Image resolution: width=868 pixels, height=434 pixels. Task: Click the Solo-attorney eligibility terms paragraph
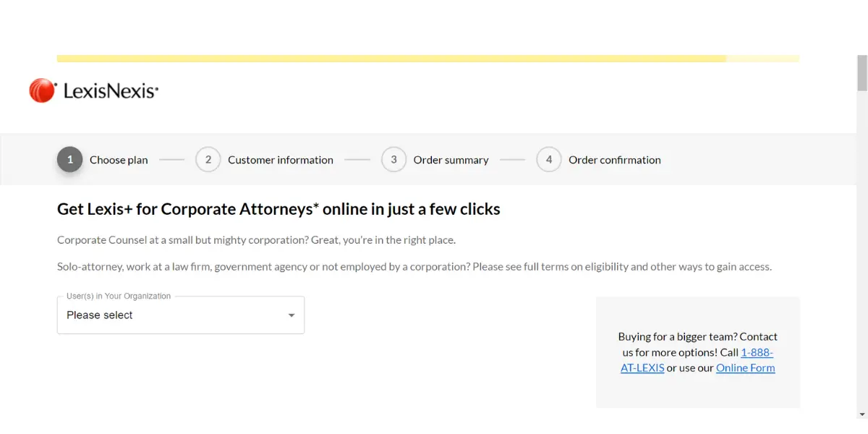point(414,266)
